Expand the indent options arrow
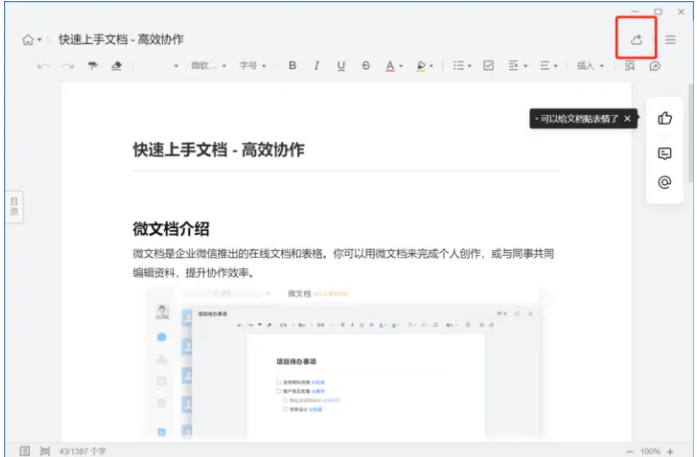 click(526, 66)
